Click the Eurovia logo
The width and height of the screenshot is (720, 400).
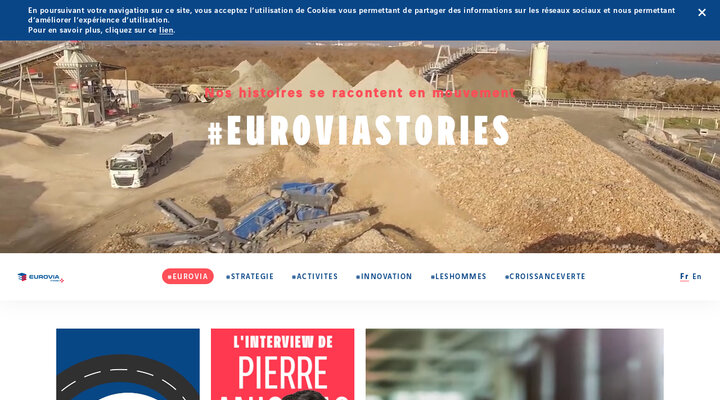[40, 277]
